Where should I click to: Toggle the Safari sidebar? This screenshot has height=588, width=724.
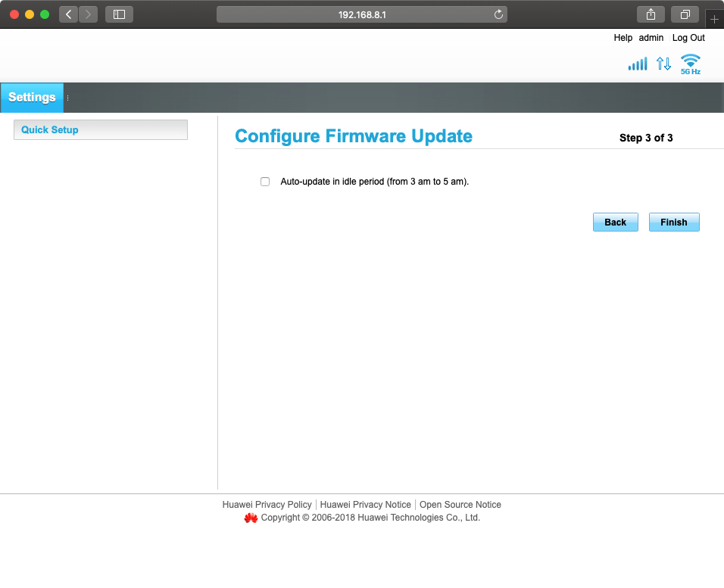click(119, 14)
